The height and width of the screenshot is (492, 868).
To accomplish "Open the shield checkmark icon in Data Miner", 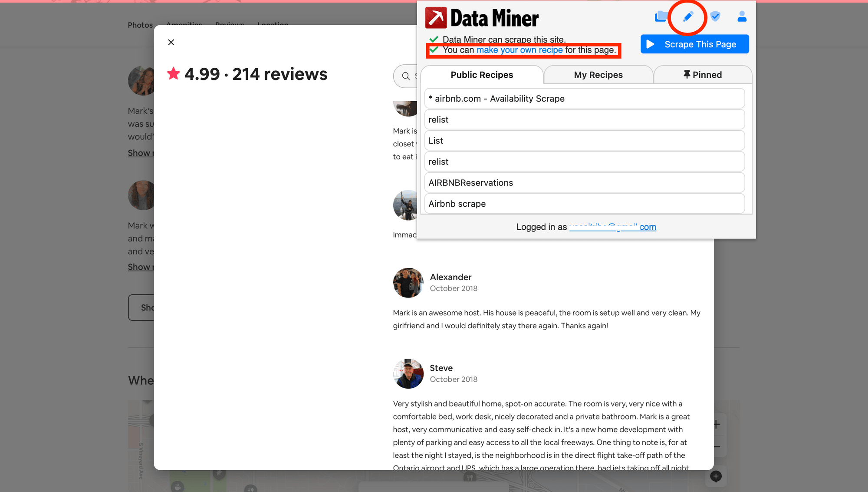I will point(715,17).
